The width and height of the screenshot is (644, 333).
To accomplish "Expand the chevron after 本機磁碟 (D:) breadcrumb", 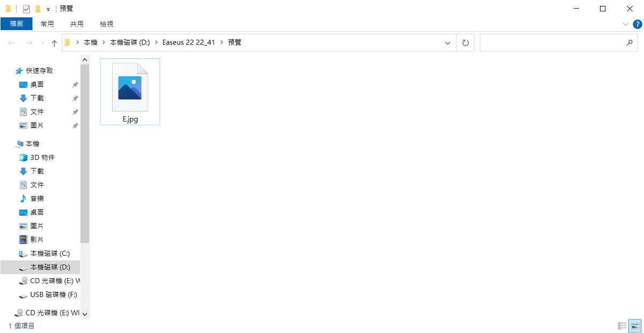I will 157,42.
